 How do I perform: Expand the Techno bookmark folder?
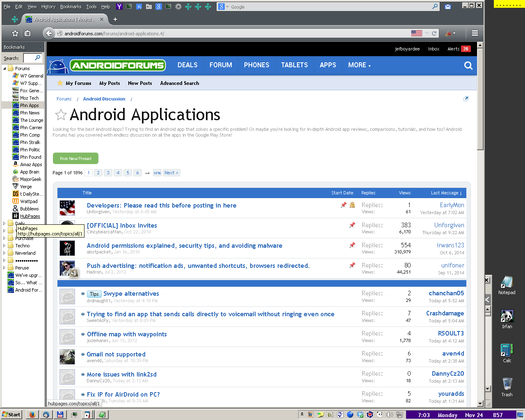(x=5, y=246)
